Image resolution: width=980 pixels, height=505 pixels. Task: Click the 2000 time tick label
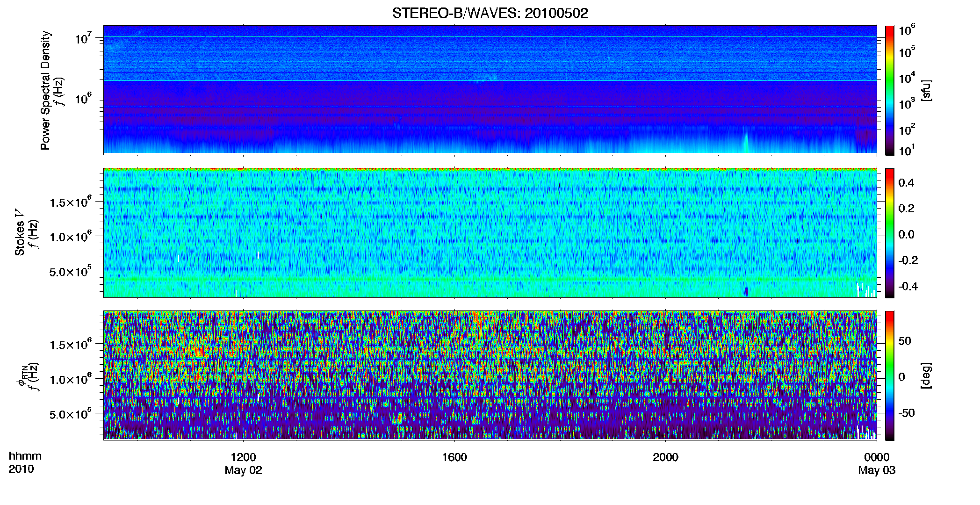click(x=665, y=457)
